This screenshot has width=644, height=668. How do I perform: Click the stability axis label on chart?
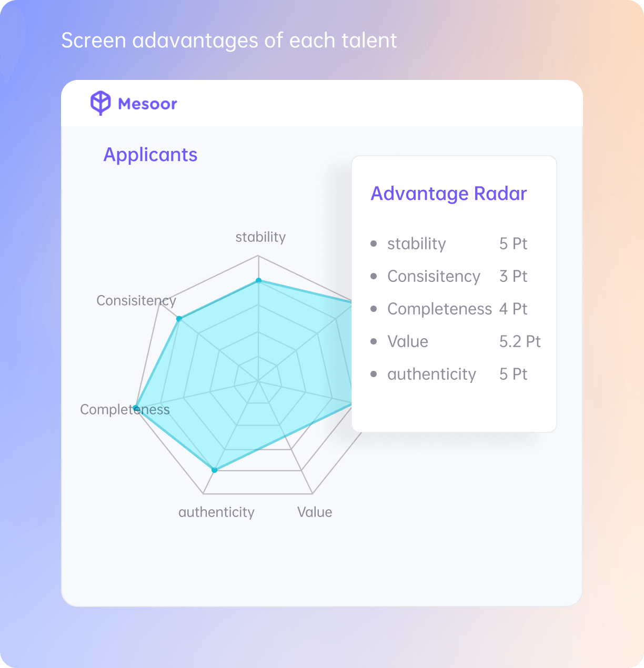click(260, 237)
